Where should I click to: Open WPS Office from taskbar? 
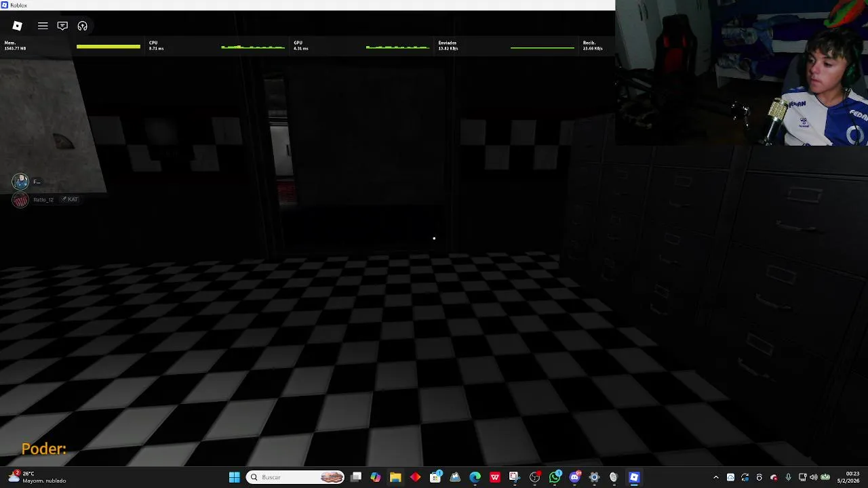[495, 477]
